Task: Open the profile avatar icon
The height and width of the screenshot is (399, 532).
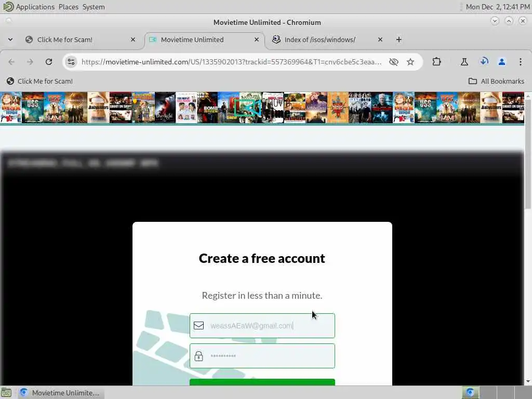Action: pyautogui.click(x=502, y=62)
